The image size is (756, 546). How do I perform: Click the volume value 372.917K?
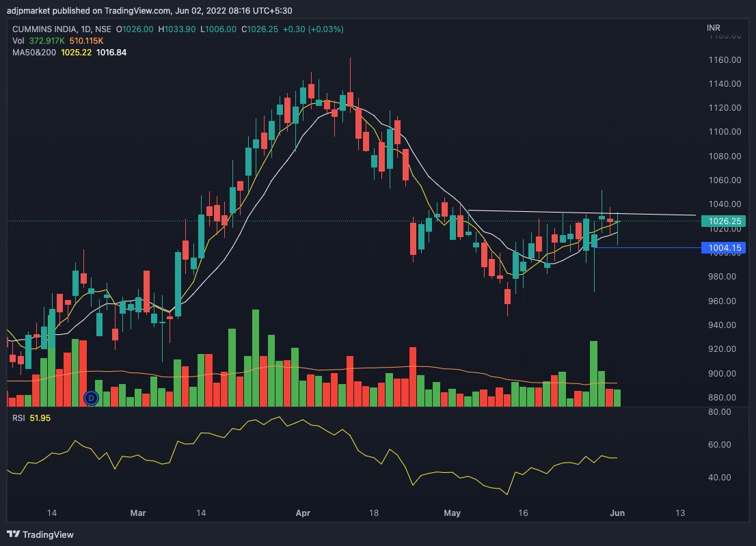[46, 41]
